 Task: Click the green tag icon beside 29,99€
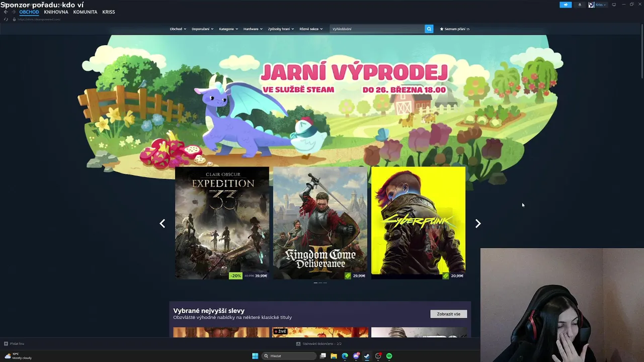348,276
